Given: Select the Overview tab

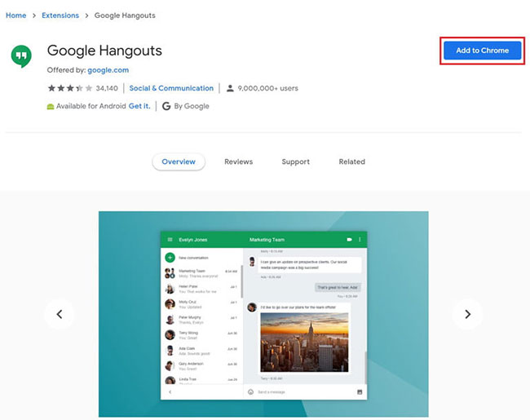Looking at the screenshot, I should [179, 161].
